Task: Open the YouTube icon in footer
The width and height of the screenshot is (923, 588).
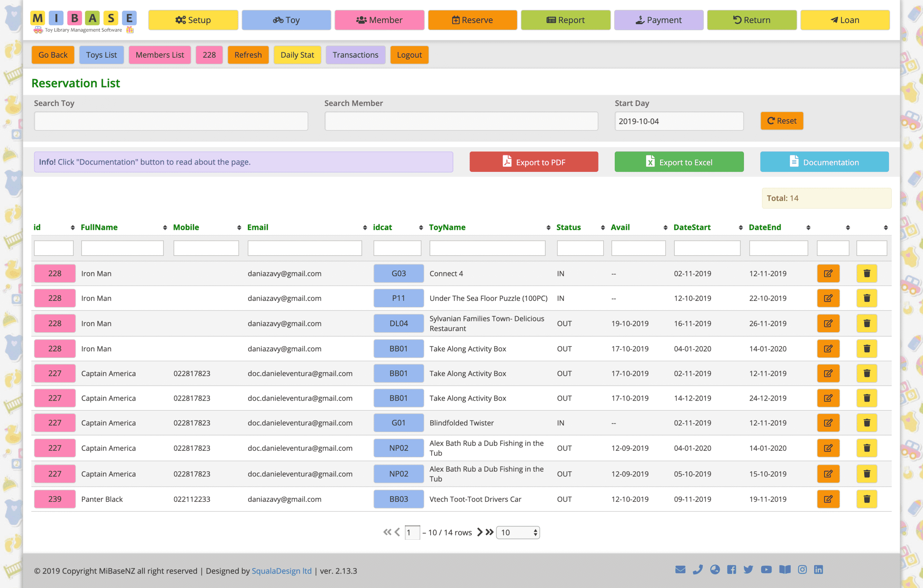Action: (x=766, y=570)
